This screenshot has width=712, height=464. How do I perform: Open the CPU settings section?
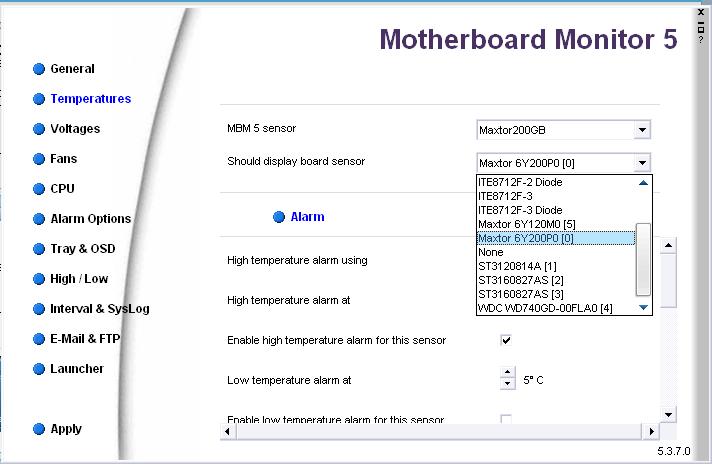tap(62, 189)
